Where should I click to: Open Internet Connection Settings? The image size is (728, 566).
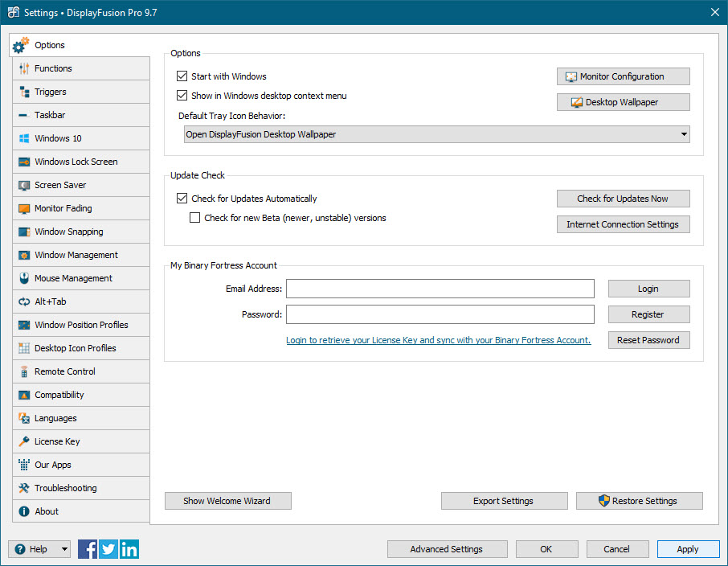(623, 224)
